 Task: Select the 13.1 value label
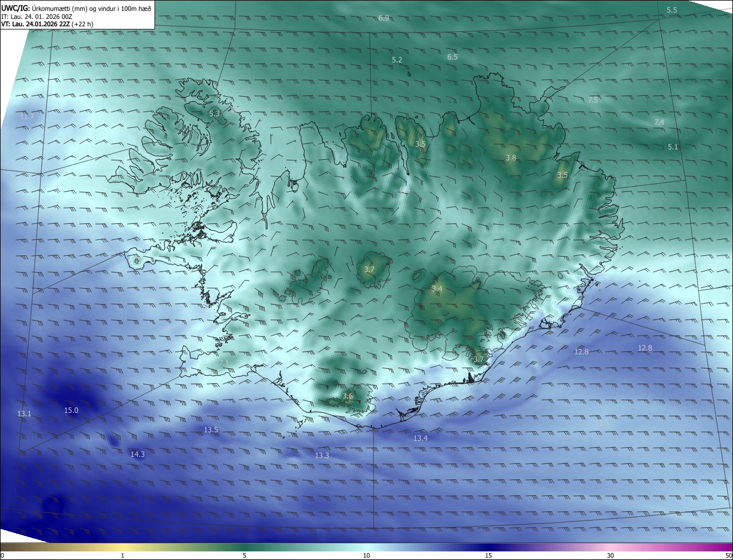24,413
